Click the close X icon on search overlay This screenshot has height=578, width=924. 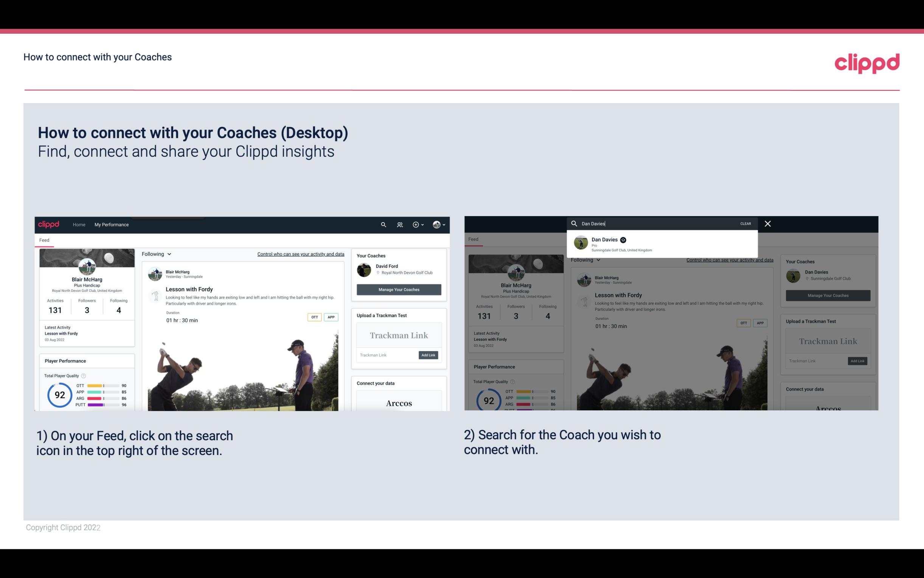(x=767, y=223)
